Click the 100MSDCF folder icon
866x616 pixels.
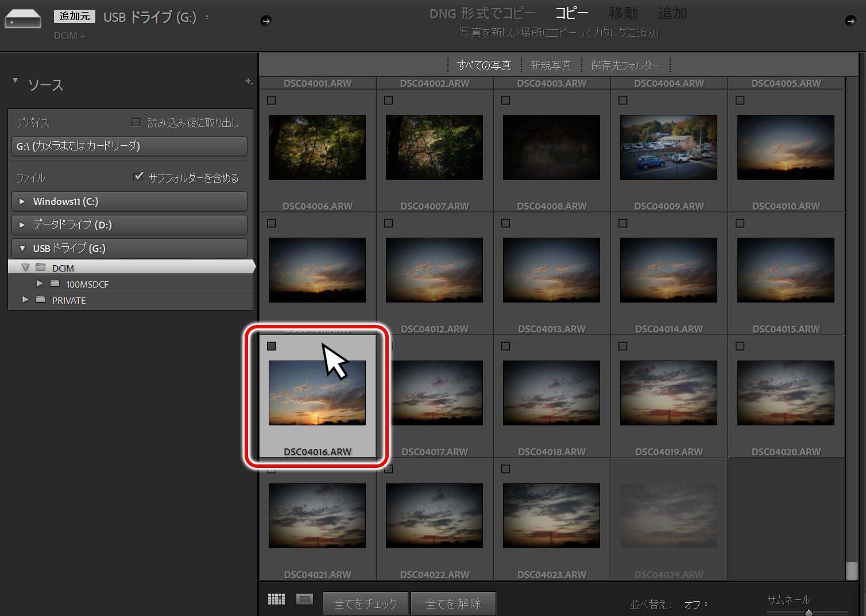click(x=55, y=284)
